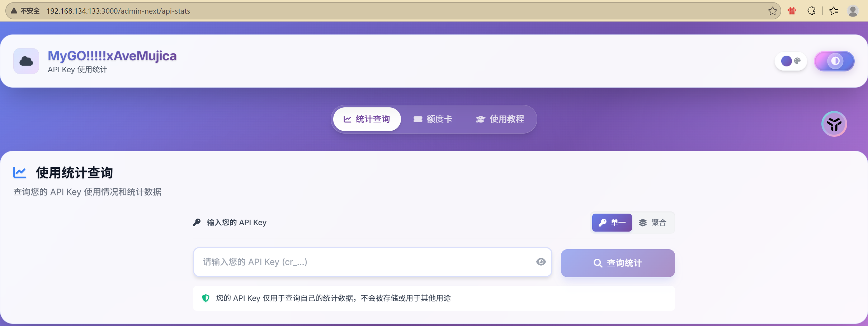The image size is (868, 326).
Task: Click the cloud logo icon
Action: pos(26,61)
